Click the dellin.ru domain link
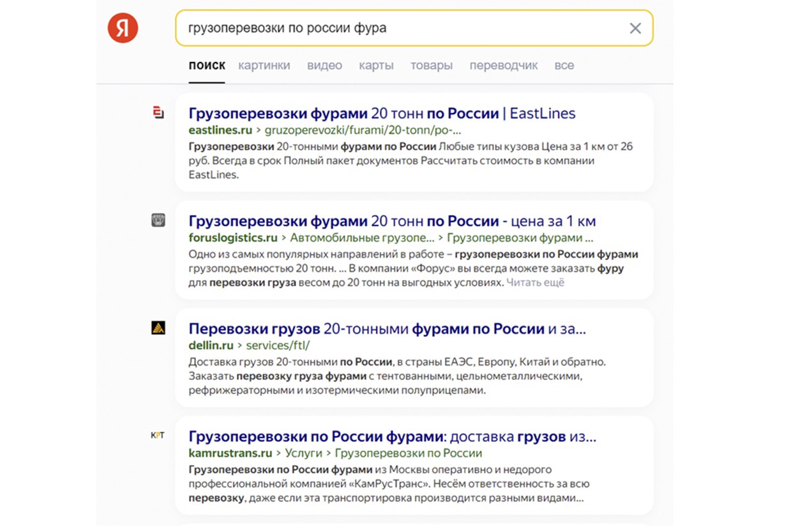The image size is (812, 532). pos(211,345)
